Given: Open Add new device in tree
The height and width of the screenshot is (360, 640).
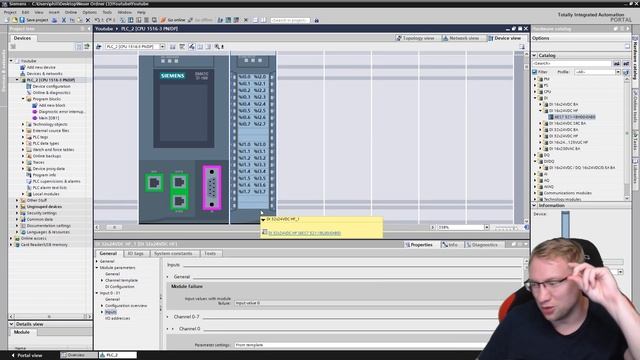Looking at the screenshot, I should coord(41,67).
